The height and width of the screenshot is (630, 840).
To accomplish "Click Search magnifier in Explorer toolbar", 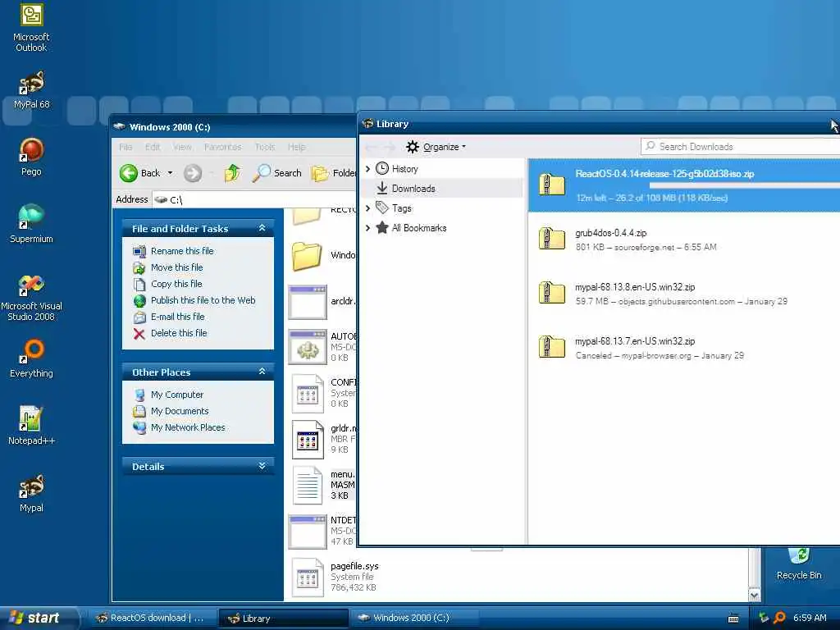I will point(262,173).
